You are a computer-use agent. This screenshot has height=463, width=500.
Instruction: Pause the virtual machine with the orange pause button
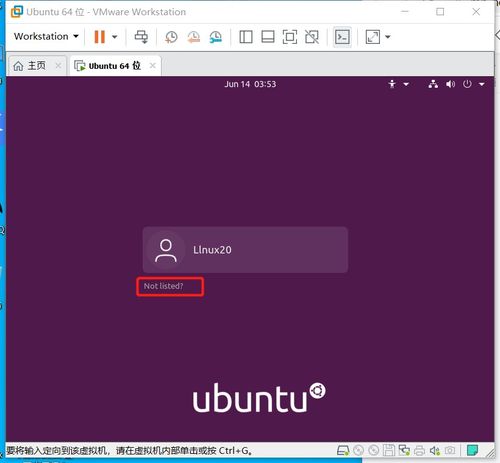pos(99,37)
